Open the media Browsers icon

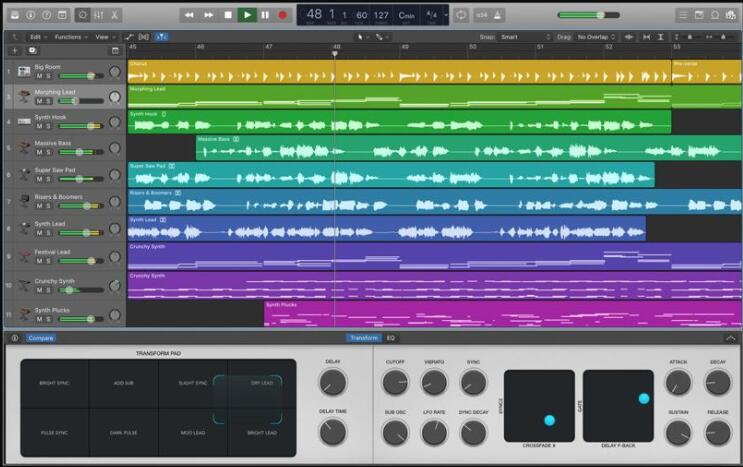coord(731,15)
